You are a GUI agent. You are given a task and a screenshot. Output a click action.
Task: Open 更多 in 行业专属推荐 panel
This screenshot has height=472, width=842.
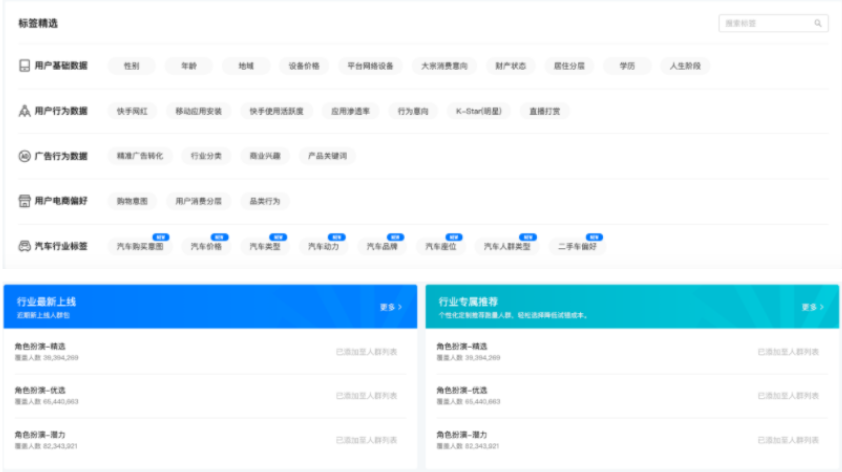point(812,307)
